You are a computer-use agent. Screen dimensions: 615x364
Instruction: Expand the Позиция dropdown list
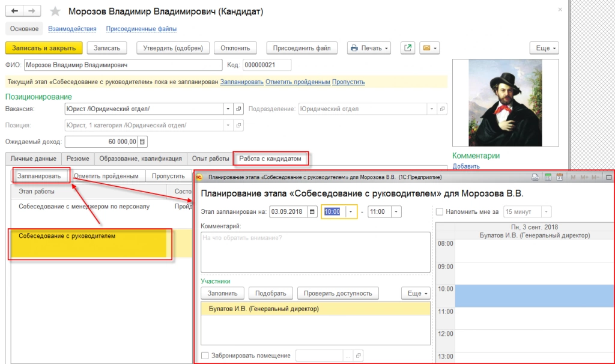coord(228,125)
